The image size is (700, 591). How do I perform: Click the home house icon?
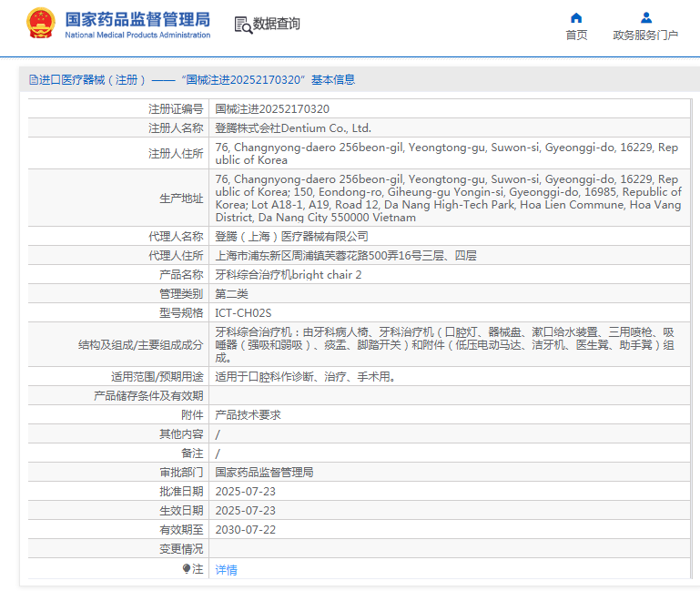(576, 18)
